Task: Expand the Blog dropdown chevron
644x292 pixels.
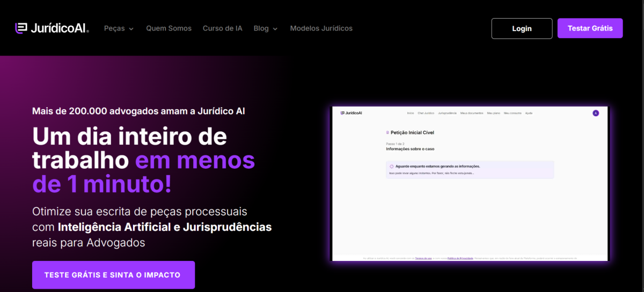Action: click(x=275, y=29)
